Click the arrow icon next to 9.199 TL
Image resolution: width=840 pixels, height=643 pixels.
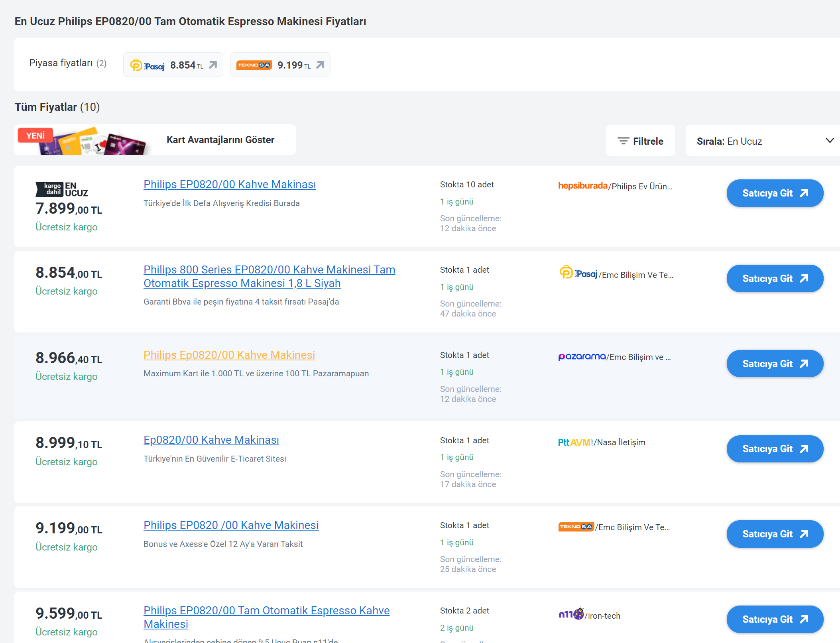click(x=320, y=65)
